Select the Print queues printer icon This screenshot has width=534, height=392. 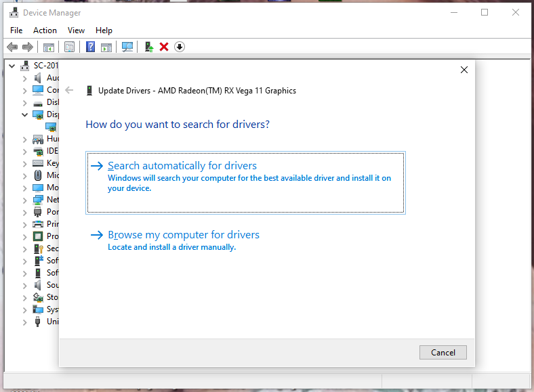point(38,224)
